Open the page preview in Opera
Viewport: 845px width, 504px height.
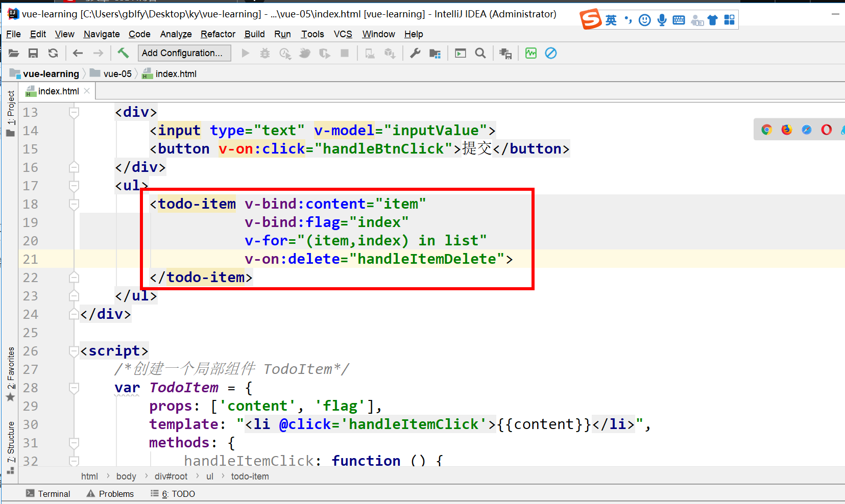(x=827, y=130)
